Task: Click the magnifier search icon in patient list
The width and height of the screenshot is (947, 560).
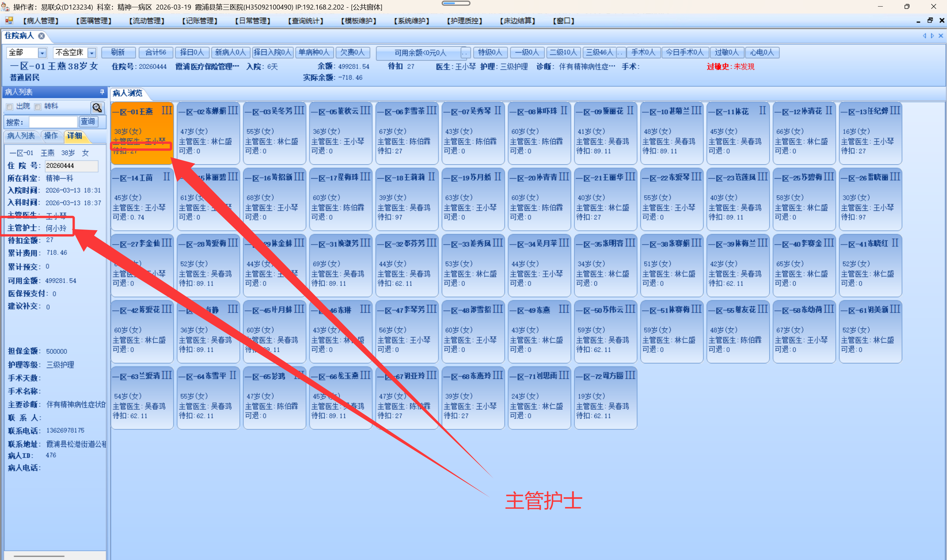Action: 97,108
